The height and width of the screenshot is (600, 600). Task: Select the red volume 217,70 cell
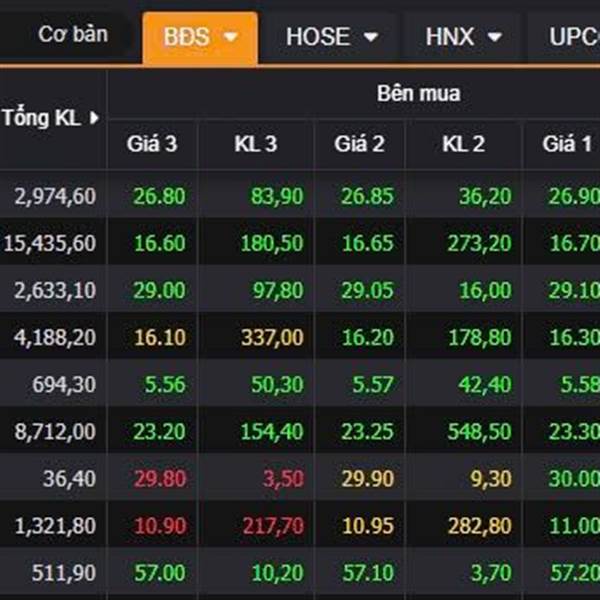(273, 526)
